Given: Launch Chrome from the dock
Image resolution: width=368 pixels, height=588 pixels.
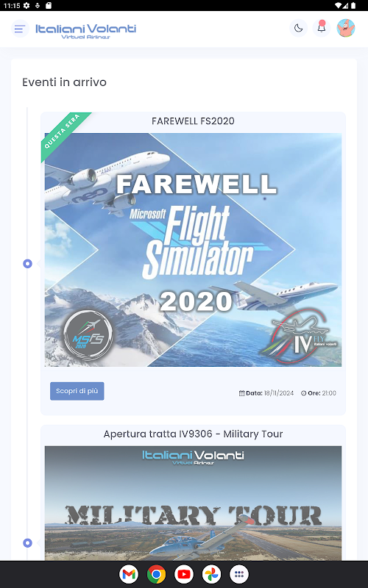Looking at the screenshot, I should pyautogui.click(x=156, y=574).
